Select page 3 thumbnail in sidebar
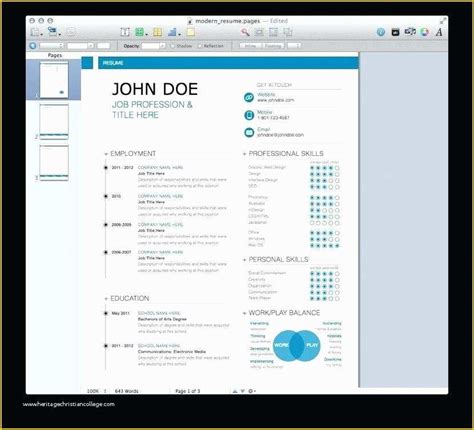 [54, 163]
